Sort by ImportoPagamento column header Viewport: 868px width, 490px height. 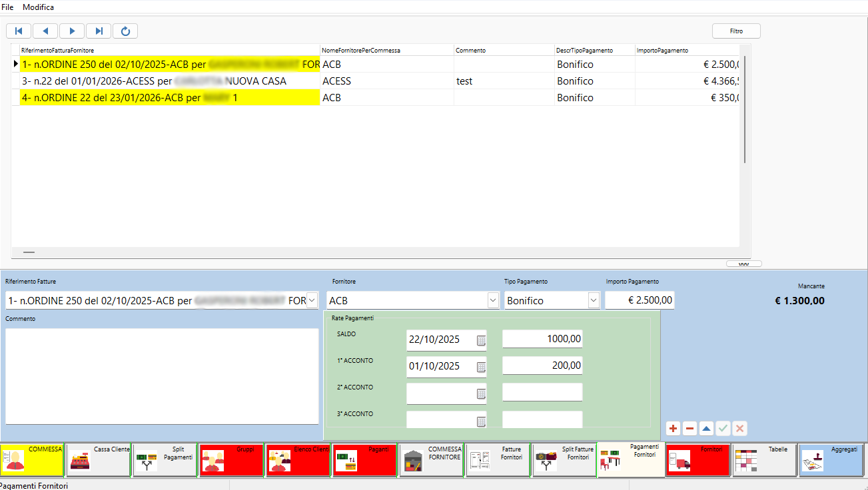pos(687,50)
